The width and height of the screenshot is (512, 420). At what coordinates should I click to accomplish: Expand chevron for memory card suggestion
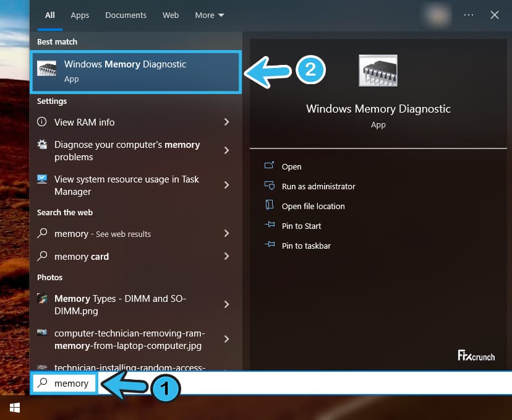tap(226, 256)
